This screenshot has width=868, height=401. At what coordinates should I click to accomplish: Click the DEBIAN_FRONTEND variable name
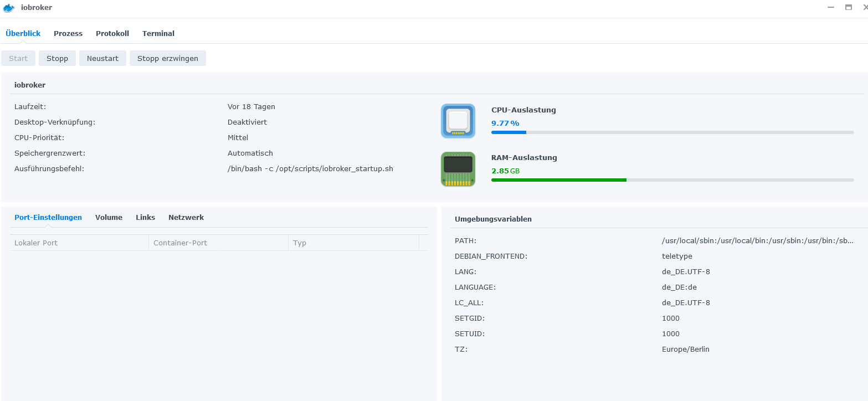(491, 256)
